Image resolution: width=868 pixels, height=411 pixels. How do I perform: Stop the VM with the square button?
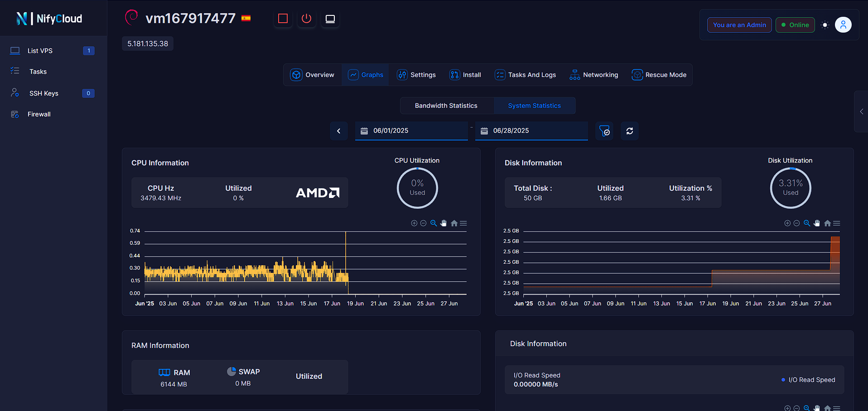(283, 19)
